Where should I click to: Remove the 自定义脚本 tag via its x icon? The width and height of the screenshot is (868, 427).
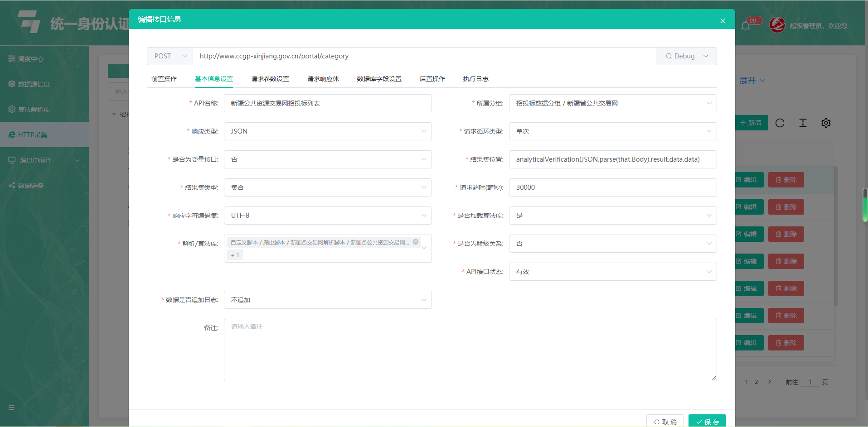click(x=416, y=242)
